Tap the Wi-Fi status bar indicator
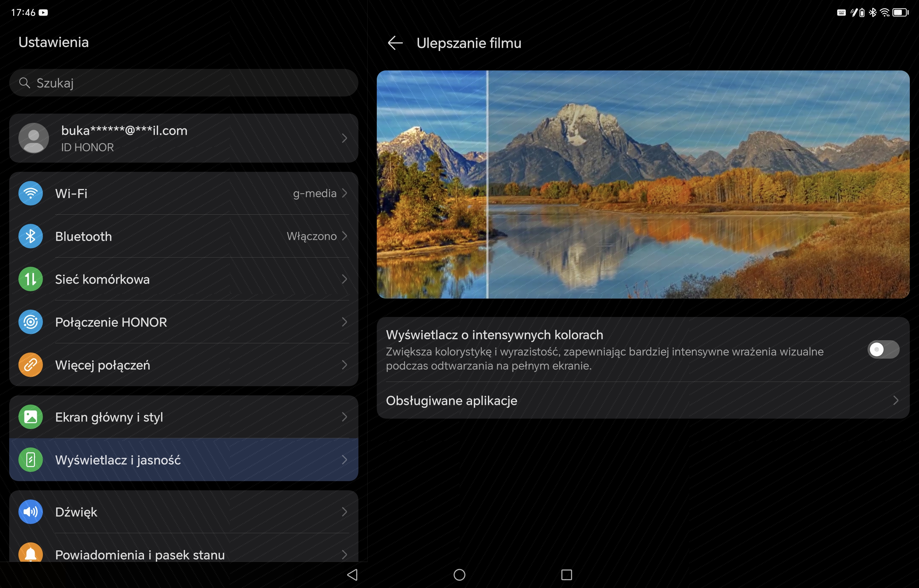 tap(885, 13)
